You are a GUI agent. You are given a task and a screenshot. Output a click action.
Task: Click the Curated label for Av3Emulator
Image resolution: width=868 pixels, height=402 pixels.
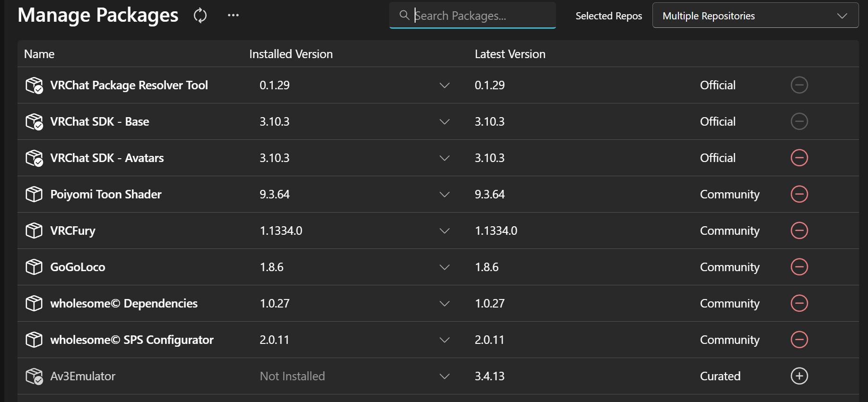tap(720, 376)
